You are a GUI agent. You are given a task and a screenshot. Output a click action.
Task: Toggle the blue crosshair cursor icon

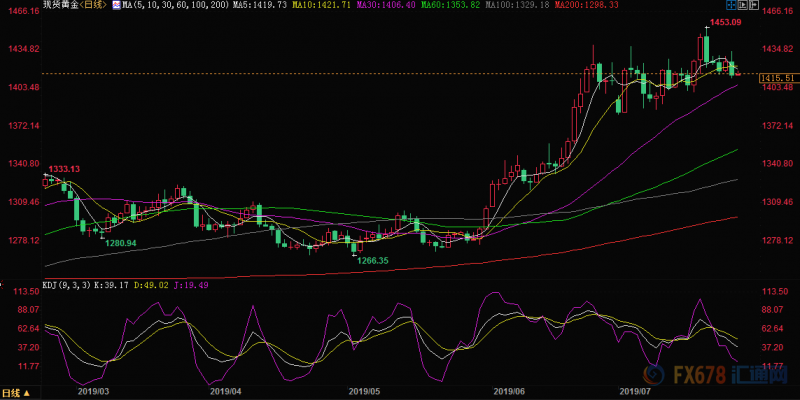(x=731, y=5)
